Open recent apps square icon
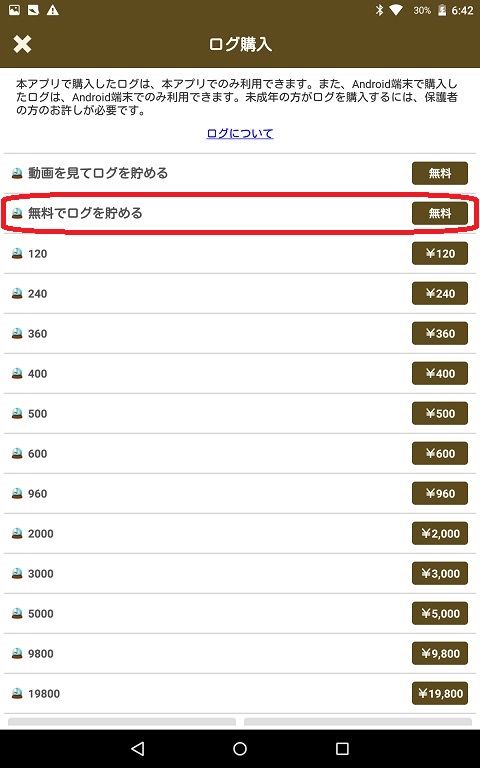480x768 pixels. pos(342,748)
